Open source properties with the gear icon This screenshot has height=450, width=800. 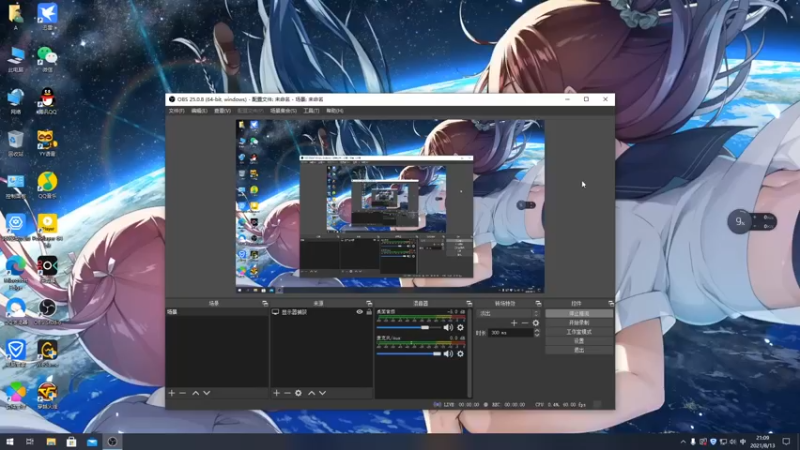pyautogui.click(x=298, y=393)
